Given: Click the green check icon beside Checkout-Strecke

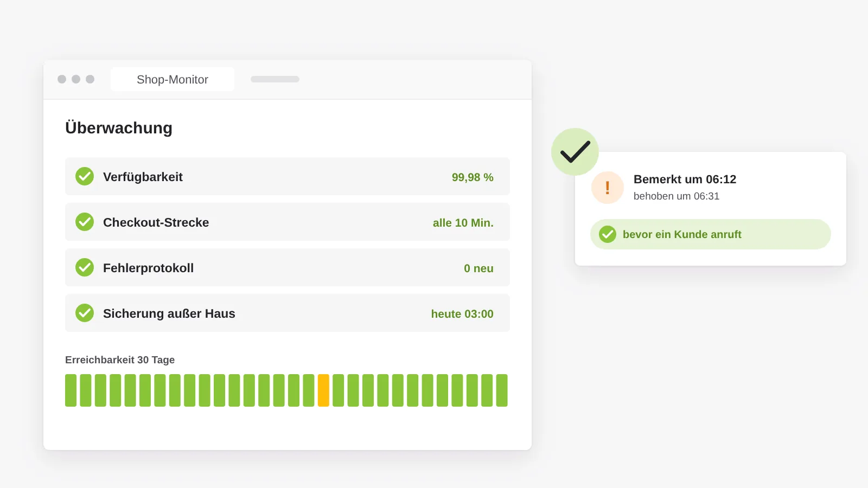Looking at the screenshot, I should [85, 222].
